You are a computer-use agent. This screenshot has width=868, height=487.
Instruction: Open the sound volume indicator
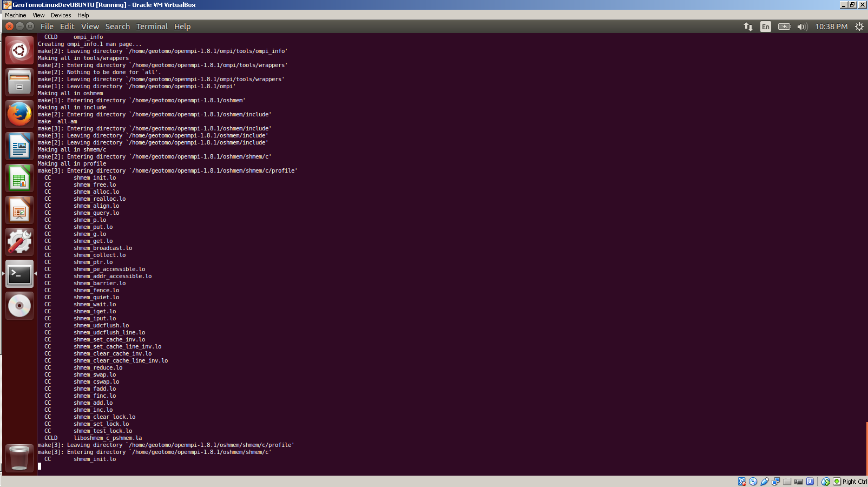click(803, 27)
